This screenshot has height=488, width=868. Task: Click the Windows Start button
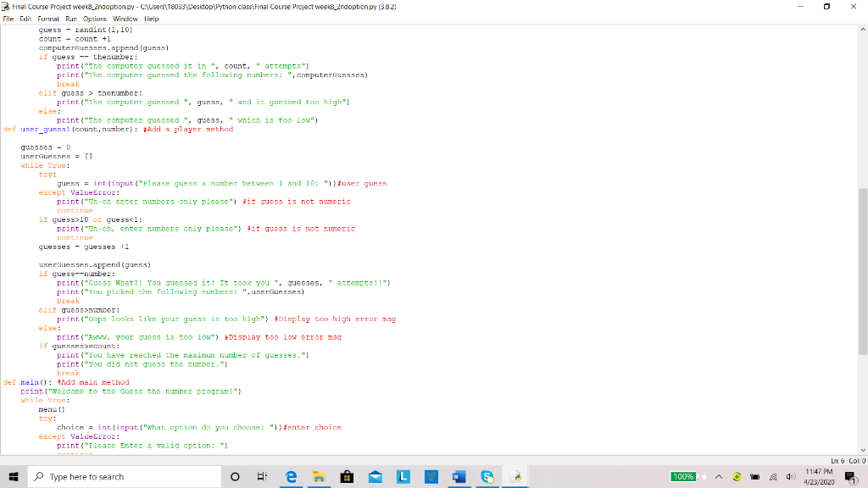coord(13,476)
